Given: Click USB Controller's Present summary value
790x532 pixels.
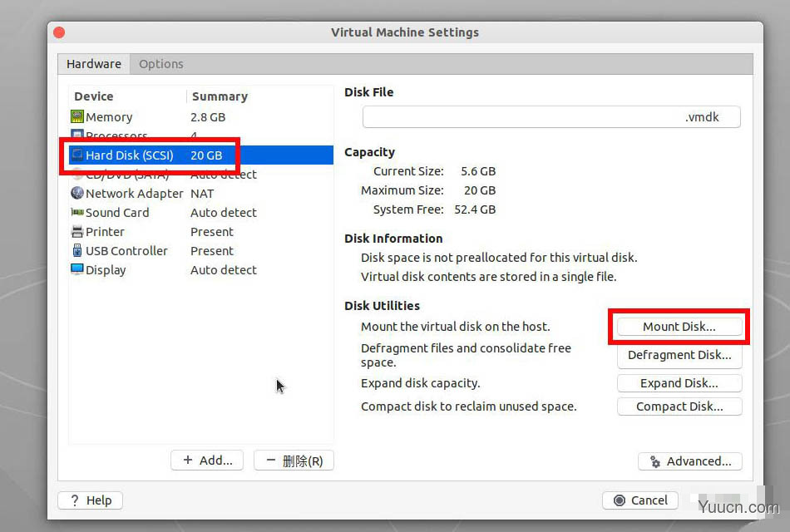Looking at the screenshot, I should (x=211, y=251).
